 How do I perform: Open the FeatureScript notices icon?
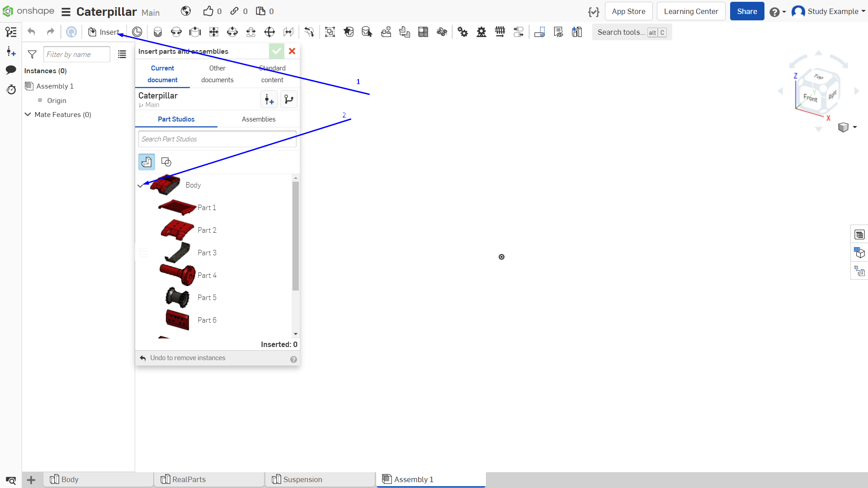(594, 12)
